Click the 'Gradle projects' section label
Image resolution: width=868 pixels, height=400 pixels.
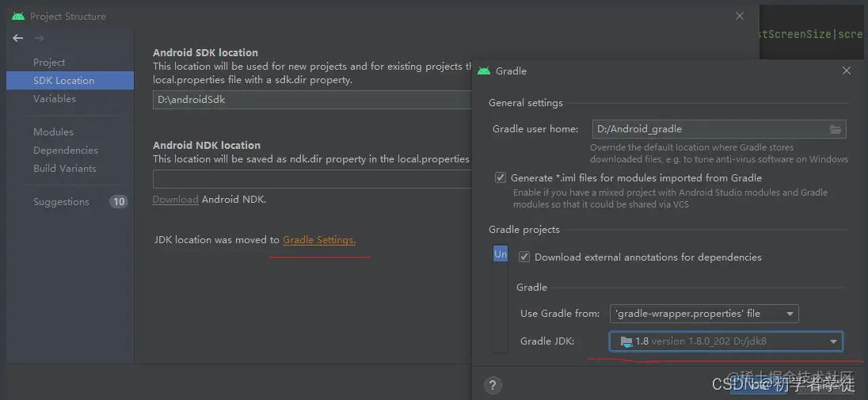[524, 230]
